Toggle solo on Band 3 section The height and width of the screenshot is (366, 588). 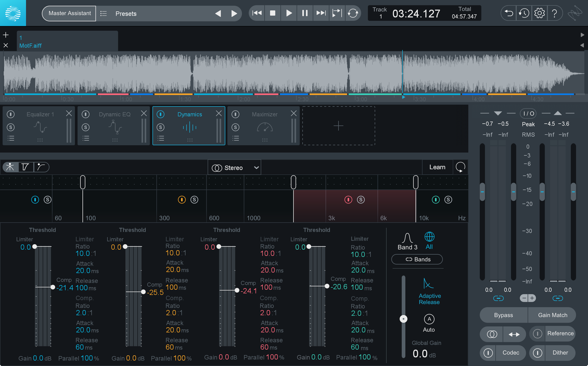click(360, 200)
